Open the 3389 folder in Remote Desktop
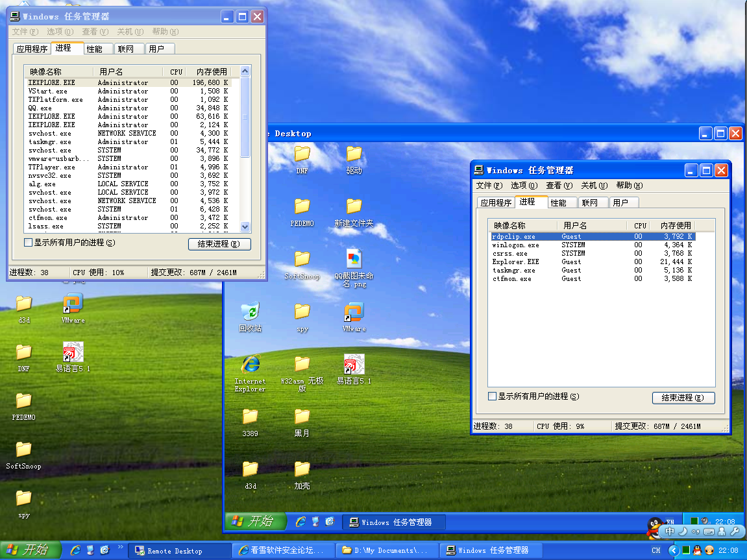This screenshot has width=747, height=560. (x=250, y=422)
